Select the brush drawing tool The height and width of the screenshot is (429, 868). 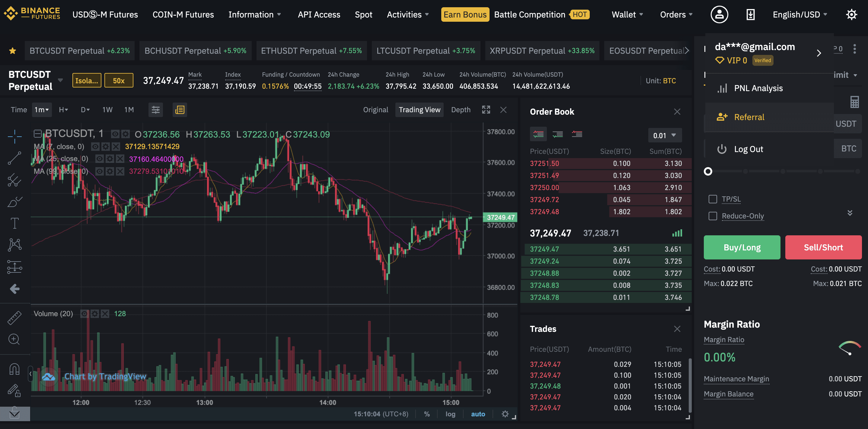click(x=14, y=202)
